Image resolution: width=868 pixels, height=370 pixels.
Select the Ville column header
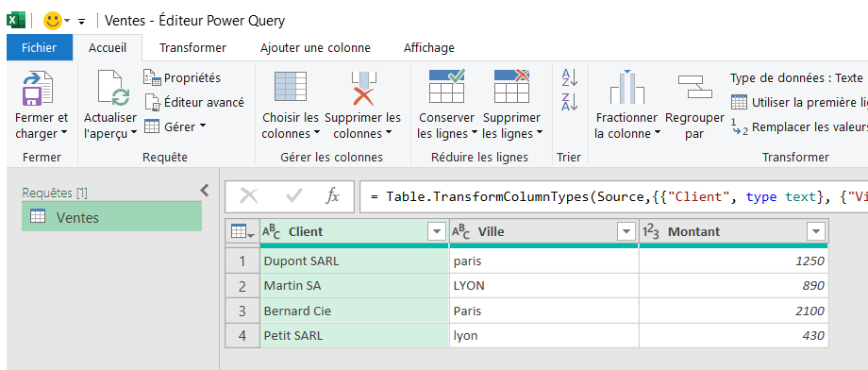pyautogui.click(x=544, y=231)
